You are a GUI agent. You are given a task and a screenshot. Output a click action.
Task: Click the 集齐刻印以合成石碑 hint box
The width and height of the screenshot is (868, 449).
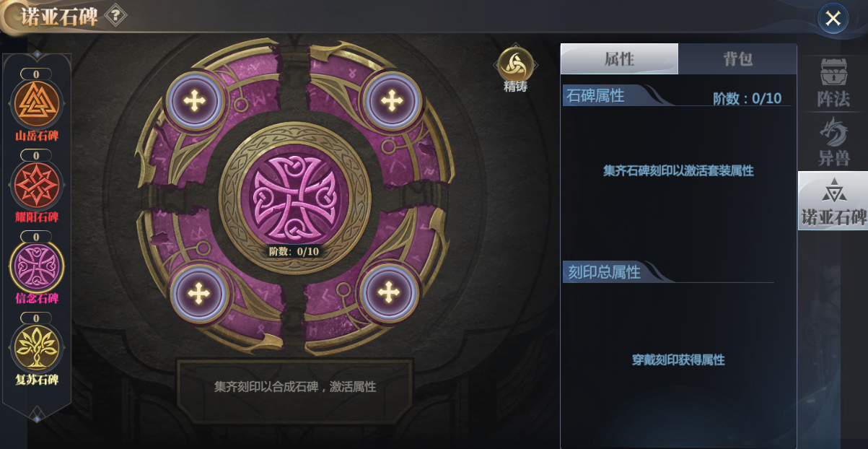point(295,387)
